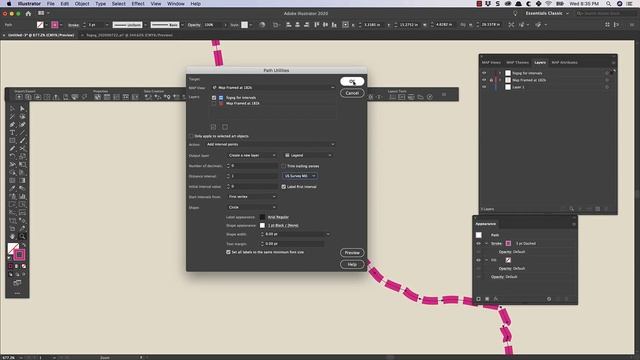
Task: Select the Scale tool
Action: (22, 156)
